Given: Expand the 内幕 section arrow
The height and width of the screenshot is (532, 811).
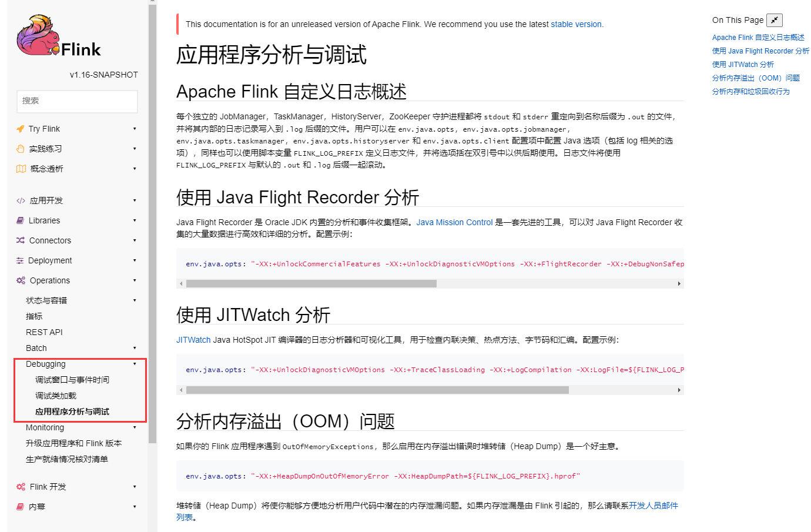Looking at the screenshot, I should [x=135, y=507].
